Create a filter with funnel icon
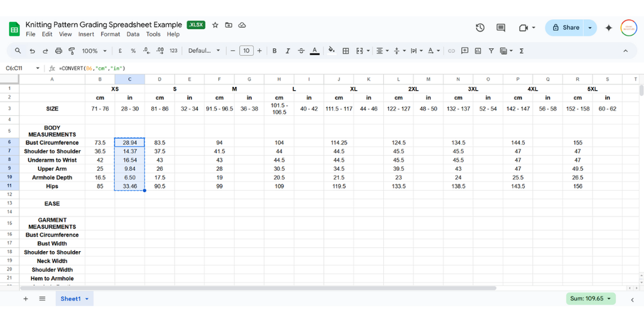The image size is (644, 322). click(x=491, y=51)
